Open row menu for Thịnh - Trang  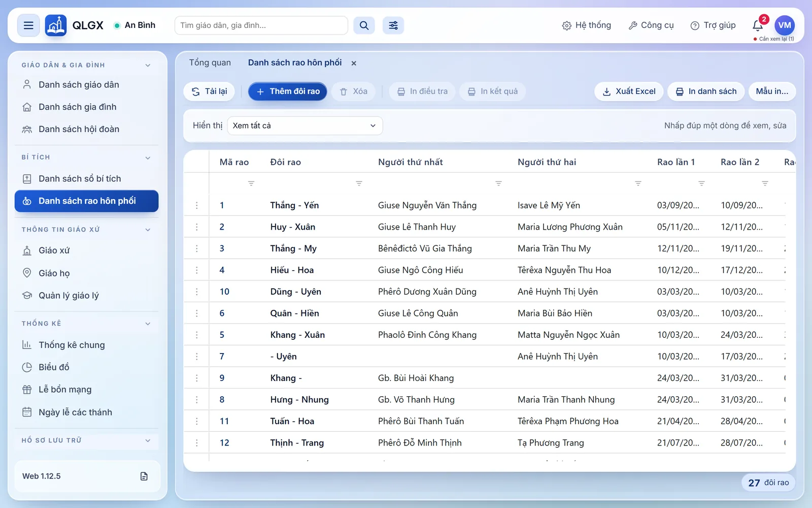[197, 443]
